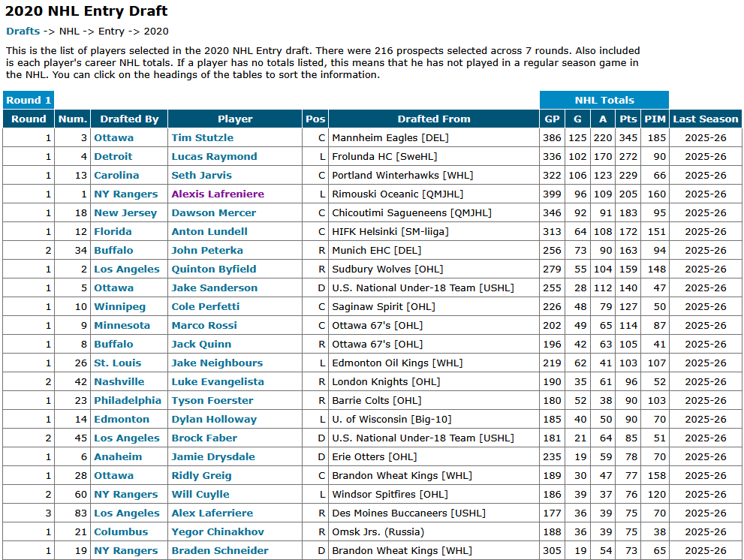The height and width of the screenshot is (560, 744).
Task: Open Marco Rossi player page
Action: [204, 326]
